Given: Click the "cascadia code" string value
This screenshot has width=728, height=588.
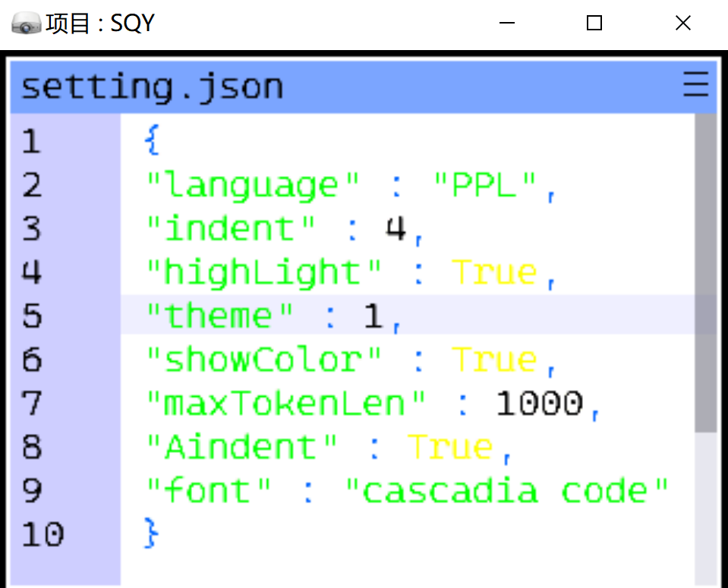Looking at the screenshot, I should [506, 491].
